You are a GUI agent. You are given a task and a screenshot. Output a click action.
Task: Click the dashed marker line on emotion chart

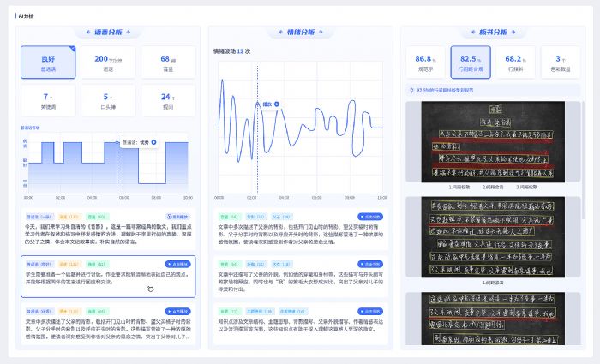(x=257, y=130)
